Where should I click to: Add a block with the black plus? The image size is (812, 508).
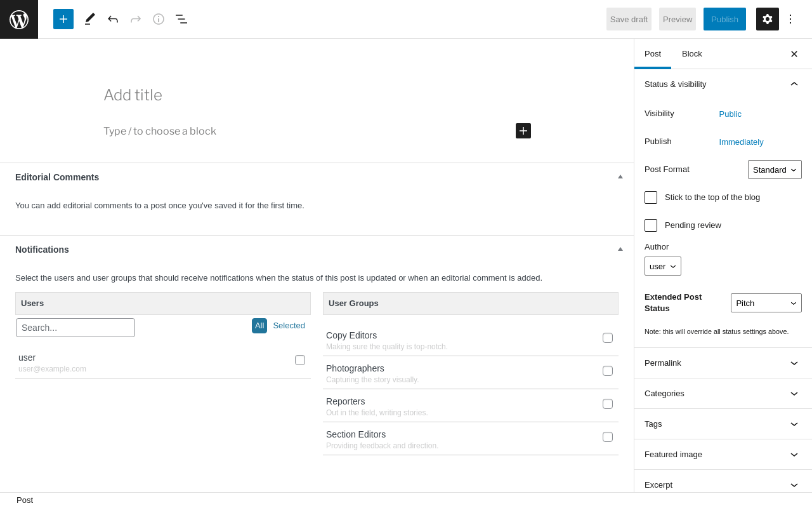523,131
